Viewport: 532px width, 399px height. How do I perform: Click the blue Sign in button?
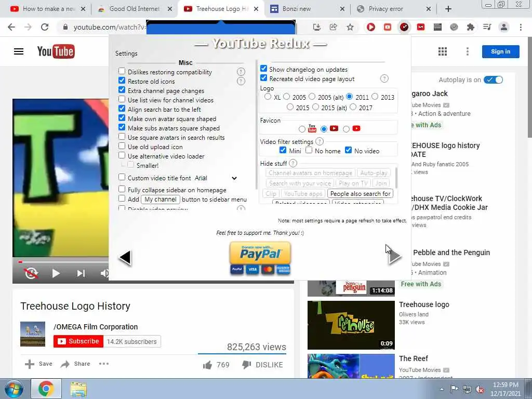coord(500,51)
